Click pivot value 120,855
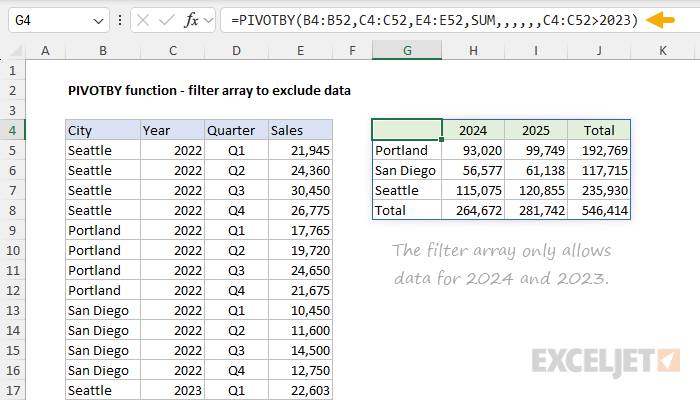Viewport: 700px width, 400px height. tap(536, 191)
